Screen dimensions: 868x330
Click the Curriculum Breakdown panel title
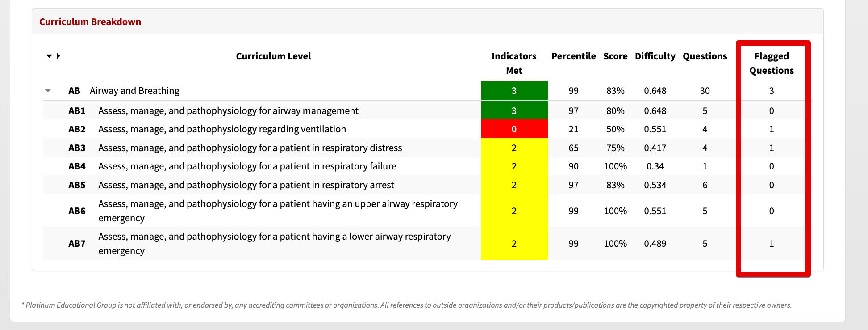point(90,22)
